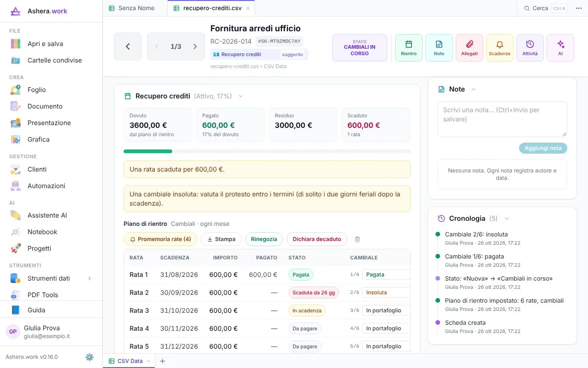Click the Stato Cambiali in corso button

(x=360, y=48)
